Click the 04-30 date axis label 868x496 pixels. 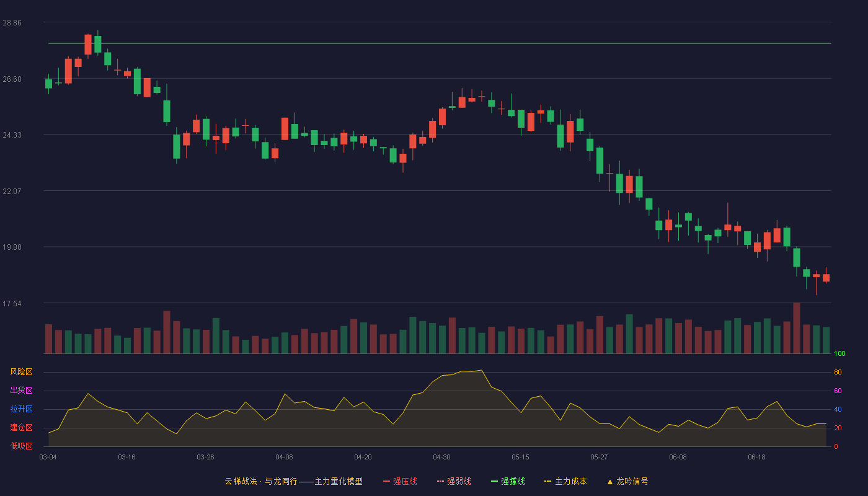coord(441,457)
